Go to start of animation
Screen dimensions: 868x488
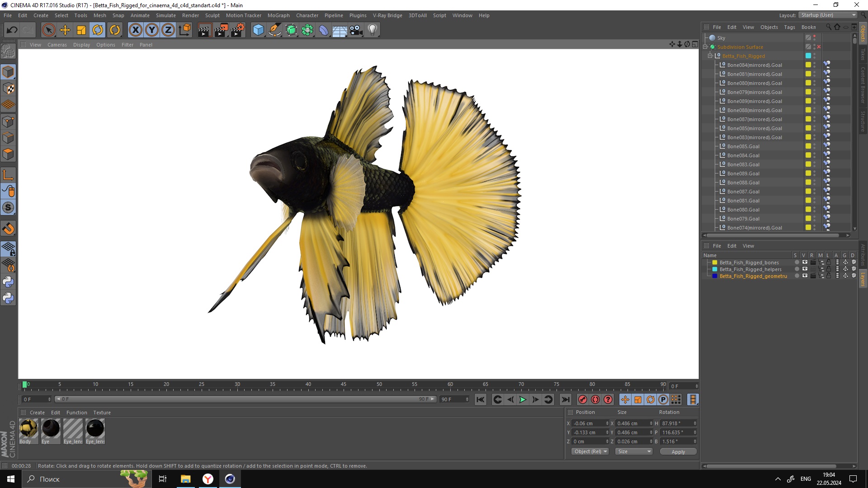point(480,399)
